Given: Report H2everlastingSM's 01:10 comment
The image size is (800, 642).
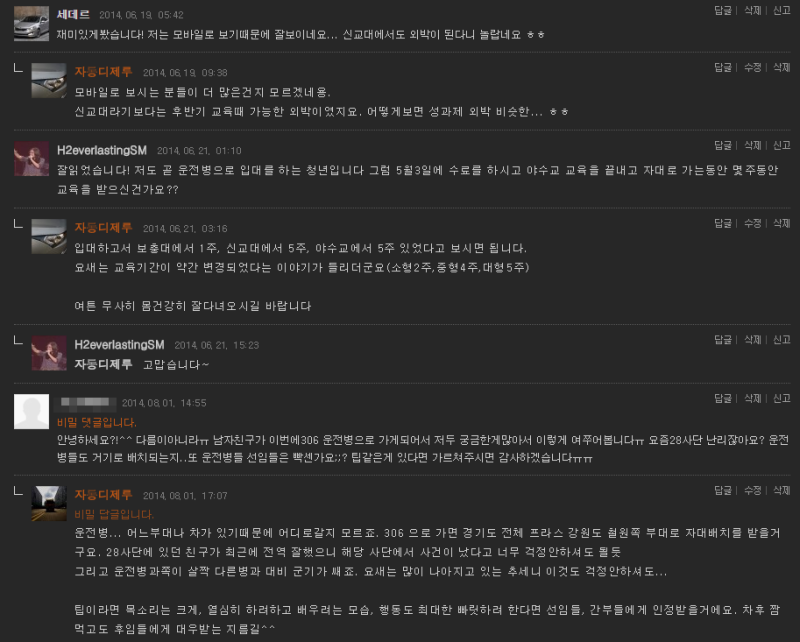Looking at the screenshot, I should pyautogui.click(x=782, y=145).
